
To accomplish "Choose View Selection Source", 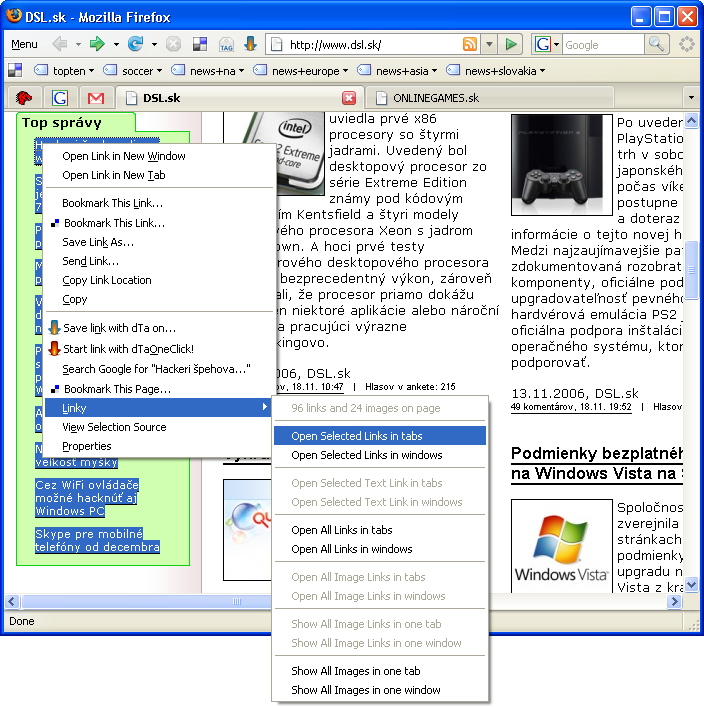I will (159, 427).
